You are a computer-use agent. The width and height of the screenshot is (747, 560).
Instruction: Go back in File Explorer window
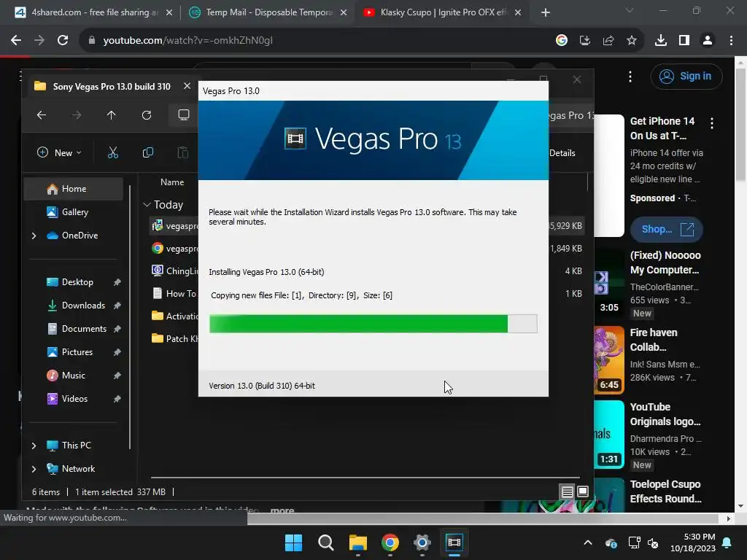point(42,115)
